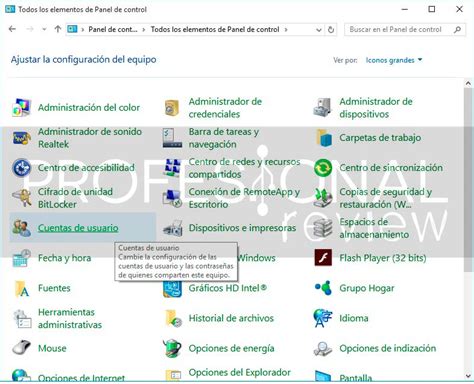Click the Flash Player (32 bits) icon
Viewport: 474px width, 384px height.
(323, 257)
